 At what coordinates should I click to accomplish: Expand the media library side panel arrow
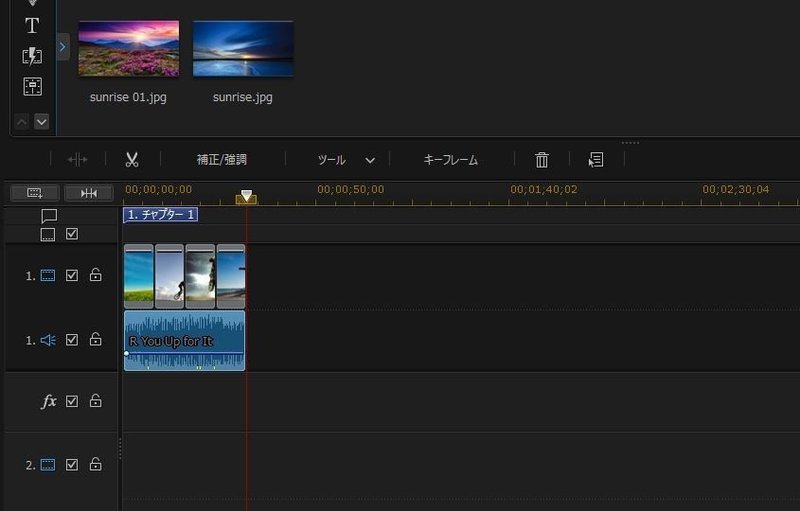coord(63,47)
